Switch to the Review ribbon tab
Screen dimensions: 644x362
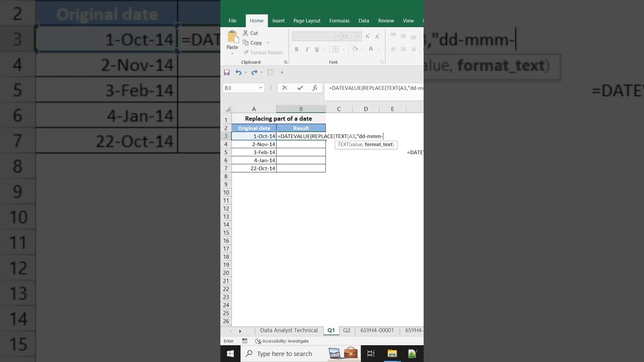click(386, 21)
